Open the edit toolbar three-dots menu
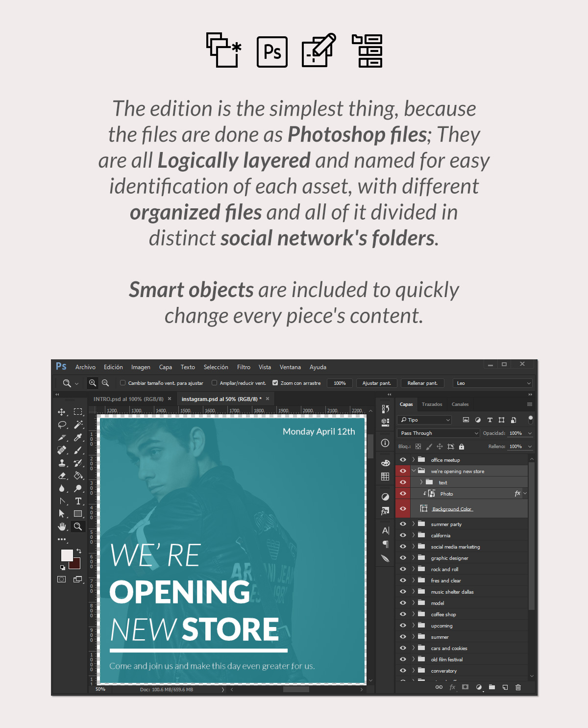Image resolution: width=588 pixels, height=728 pixels. (x=62, y=539)
